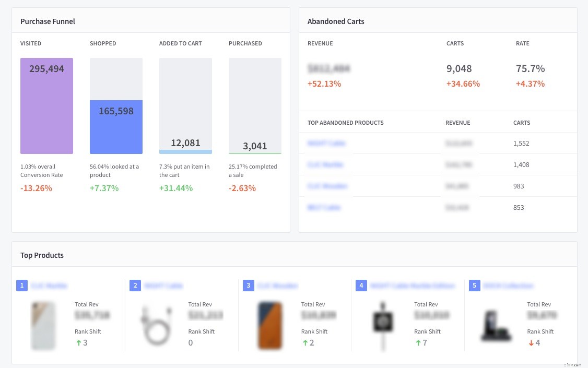Open the abandoned product link showing 983 carts
This screenshot has height=368, width=588.
pyautogui.click(x=326, y=186)
